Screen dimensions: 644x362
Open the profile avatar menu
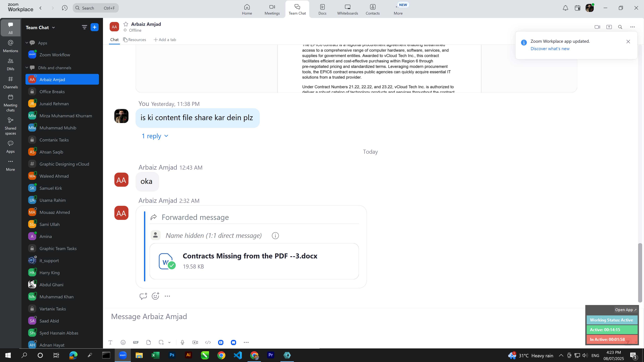[x=590, y=8]
